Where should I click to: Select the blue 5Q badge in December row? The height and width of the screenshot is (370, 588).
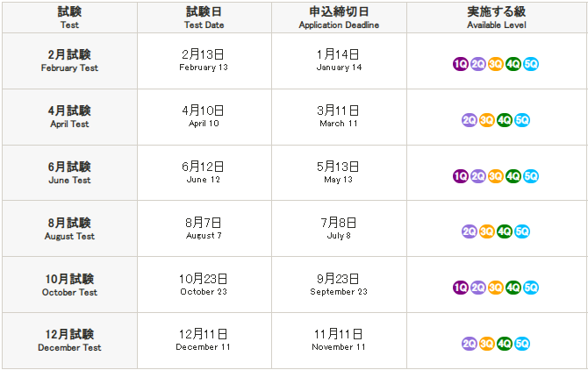(522, 344)
